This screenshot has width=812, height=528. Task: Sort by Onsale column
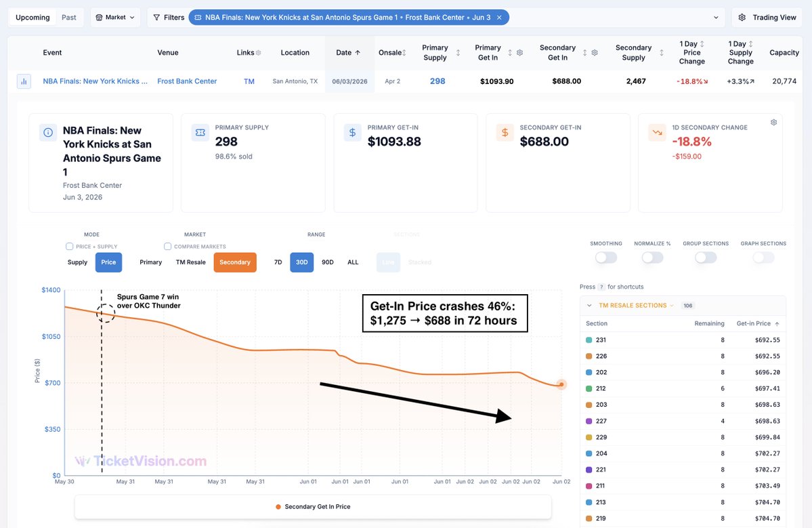[404, 53]
